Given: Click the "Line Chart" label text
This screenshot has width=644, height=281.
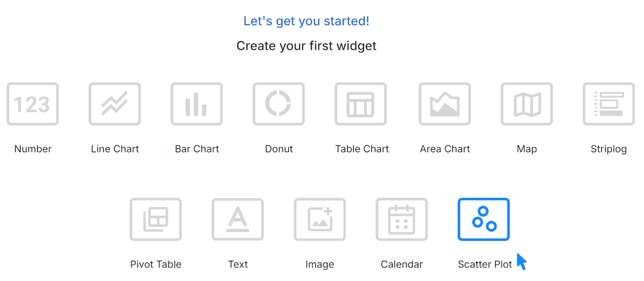Looking at the screenshot, I should 115,149.
